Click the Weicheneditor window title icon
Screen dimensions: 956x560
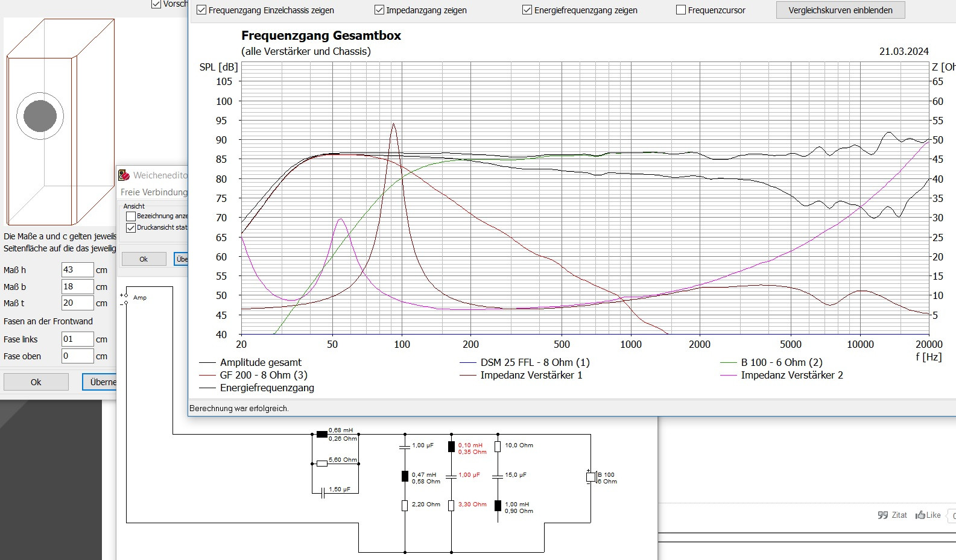[x=124, y=175]
